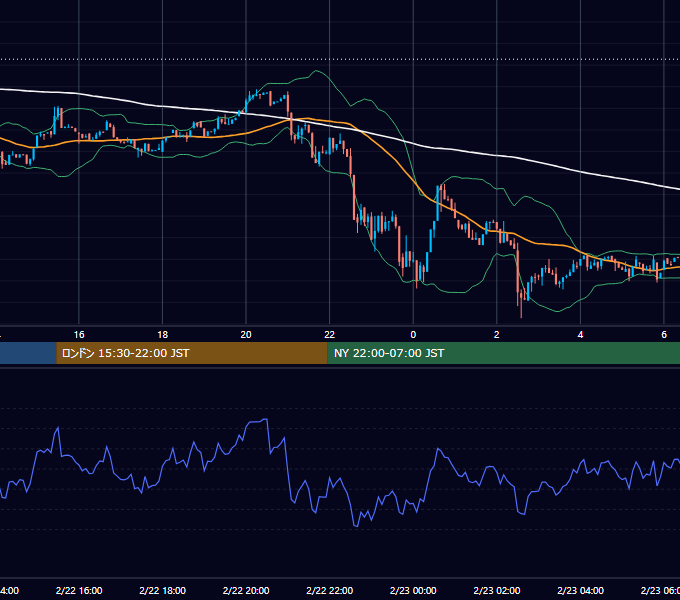Click the 2/22 20:00 label on oscillator axis
Image resolution: width=680 pixels, height=600 pixels.
pyautogui.click(x=246, y=590)
